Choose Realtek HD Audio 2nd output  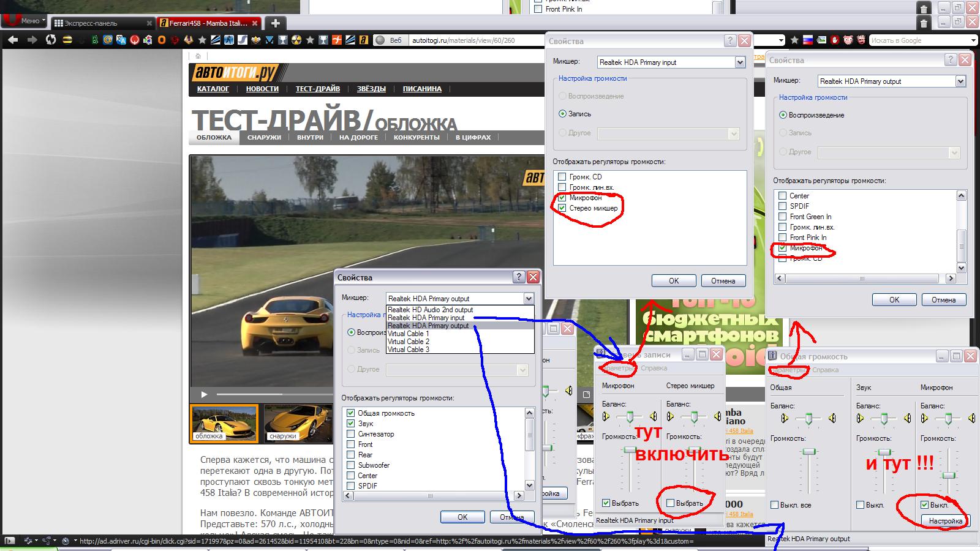pos(431,310)
